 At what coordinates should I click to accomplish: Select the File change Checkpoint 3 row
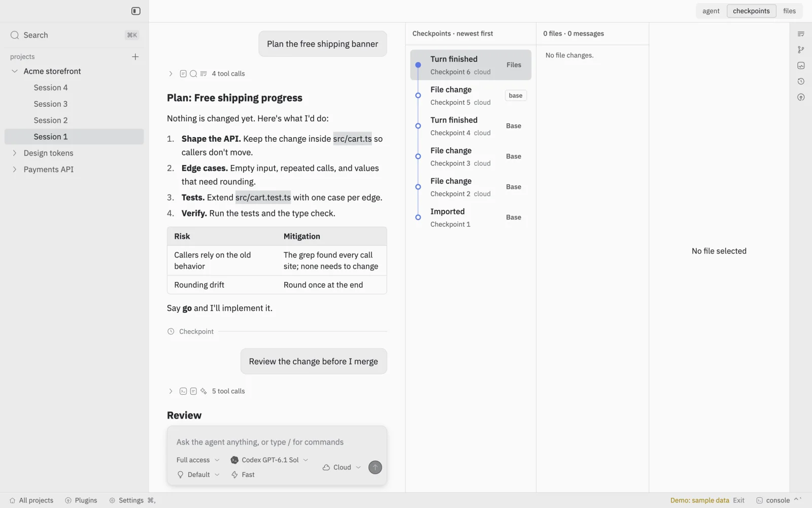click(x=470, y=156)
